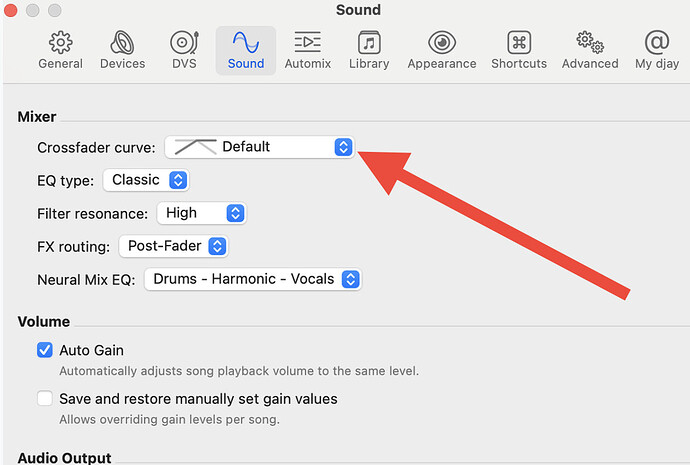Open the Advanced double-gear icon
The image size is (690, 465).
590,42
